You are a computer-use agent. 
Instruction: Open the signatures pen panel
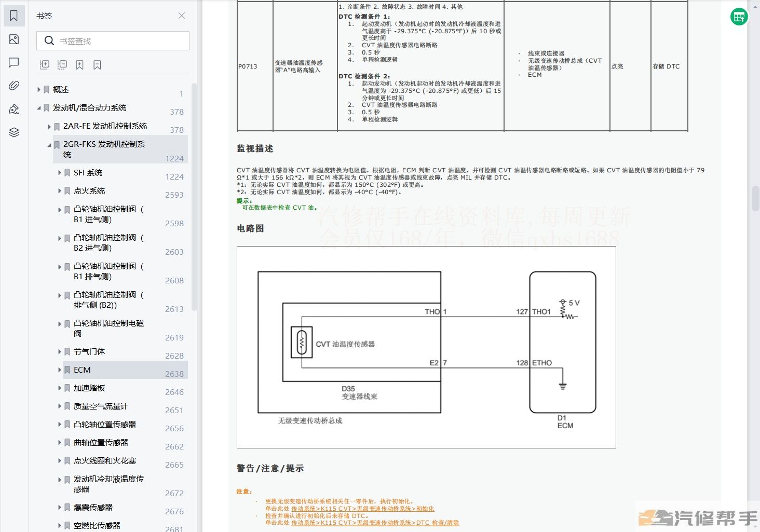click(x=14, y=109)
